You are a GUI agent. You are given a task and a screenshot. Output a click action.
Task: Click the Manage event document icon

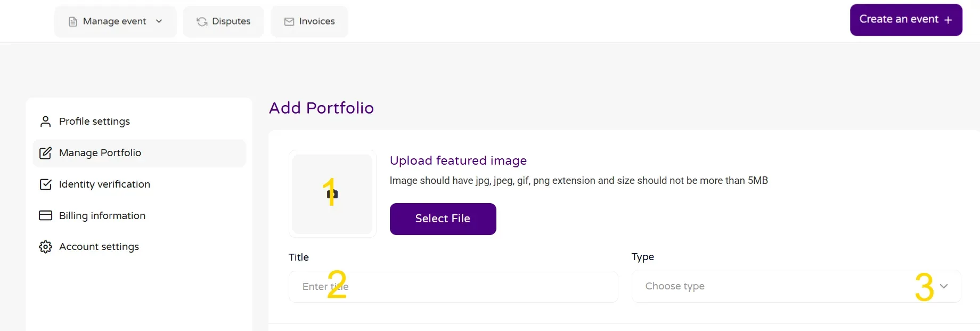point(73,21)
